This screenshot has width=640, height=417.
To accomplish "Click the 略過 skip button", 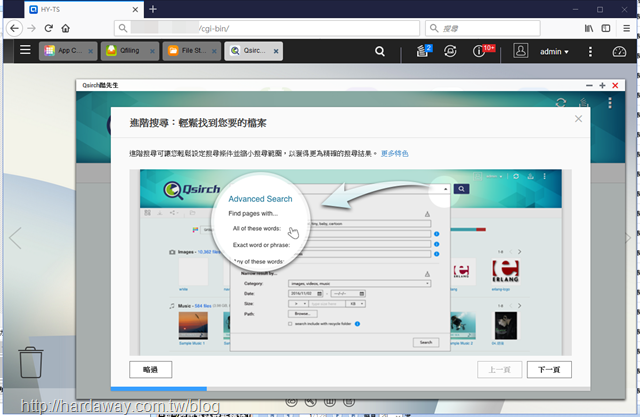I will coord(151,370).
